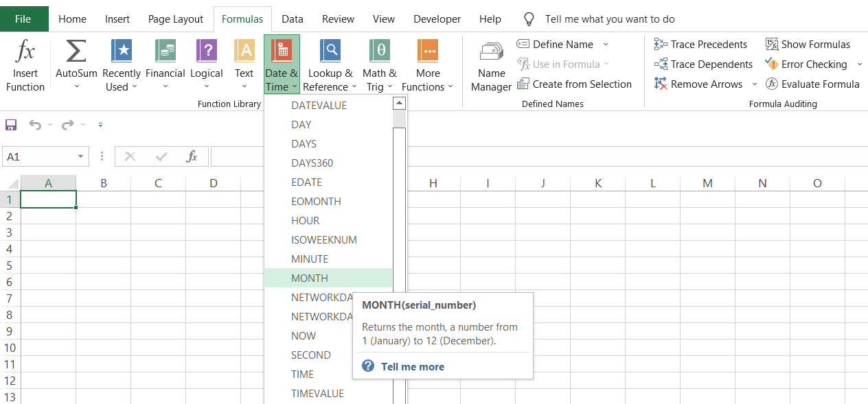Screen dimensions: 868x404
Task: Click the Save icon in quick access toolbar
Action: (11, 125)
